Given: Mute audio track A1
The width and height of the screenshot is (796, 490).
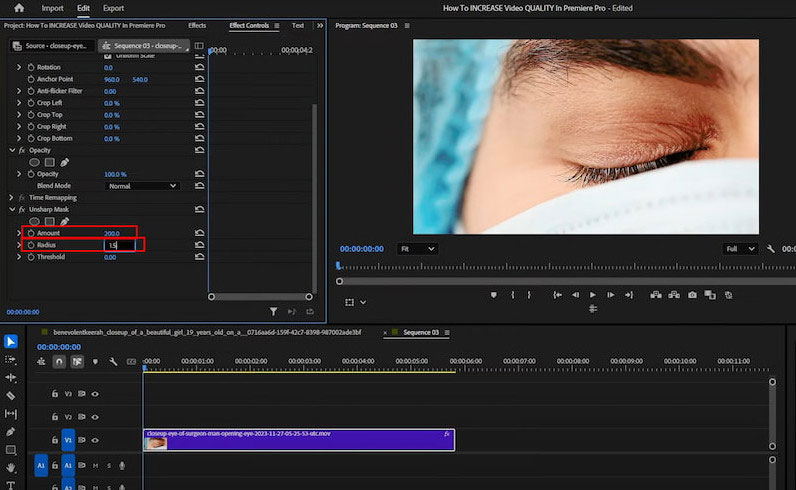Looking at the screenshot, I should point(95,465).
